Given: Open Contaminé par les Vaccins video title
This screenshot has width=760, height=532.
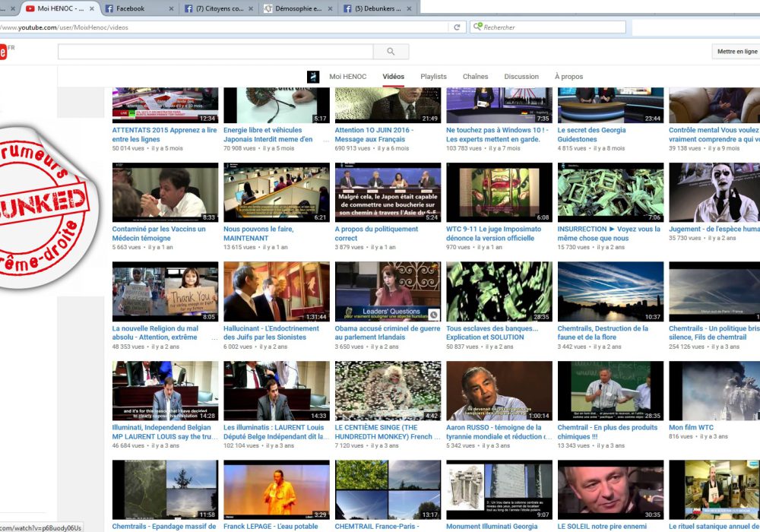Looking at the screenshot, I should click(159, 233).
